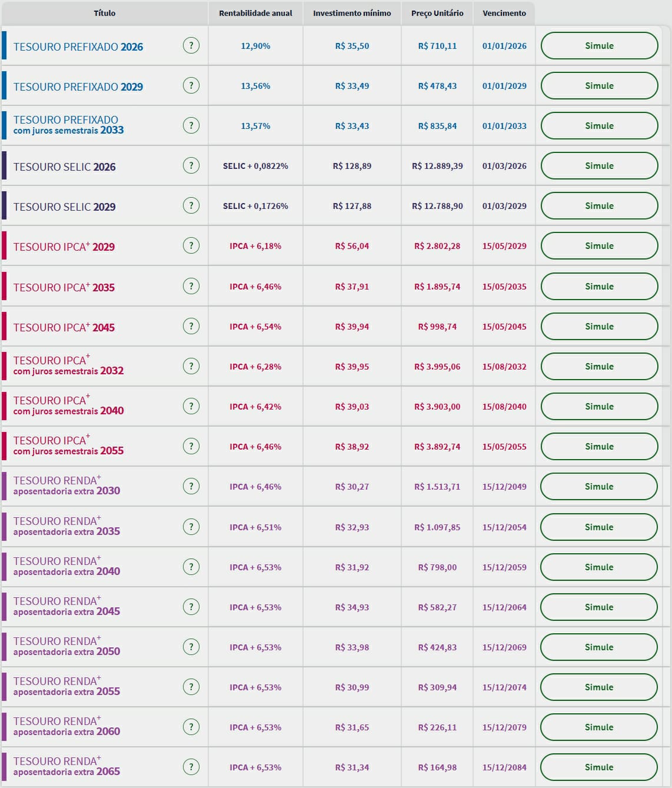Click Tesouro Renda+ aposentadoria extra 2060 title
This screenshot has height=788, width=672.
click(x=66, y=726)
